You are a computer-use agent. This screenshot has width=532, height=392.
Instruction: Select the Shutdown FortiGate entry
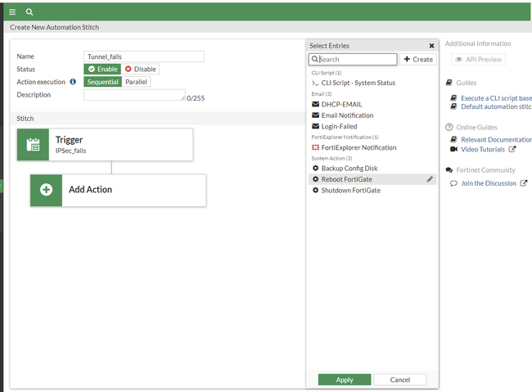[x=372, y=191]
